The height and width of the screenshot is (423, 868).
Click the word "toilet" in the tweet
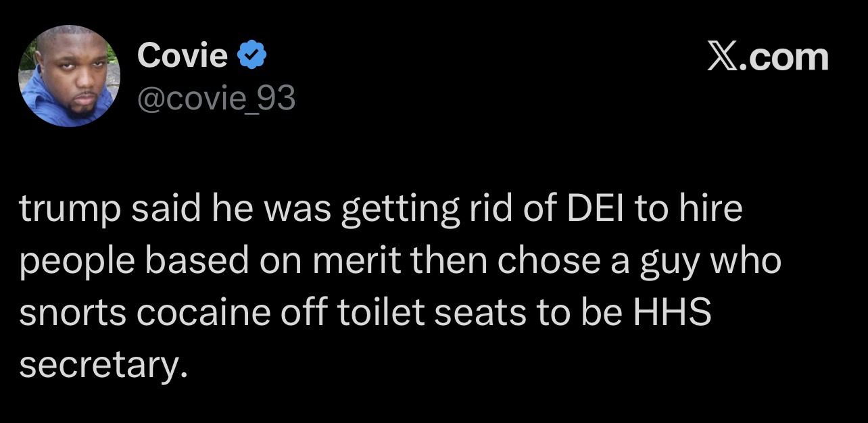point(383,314)
